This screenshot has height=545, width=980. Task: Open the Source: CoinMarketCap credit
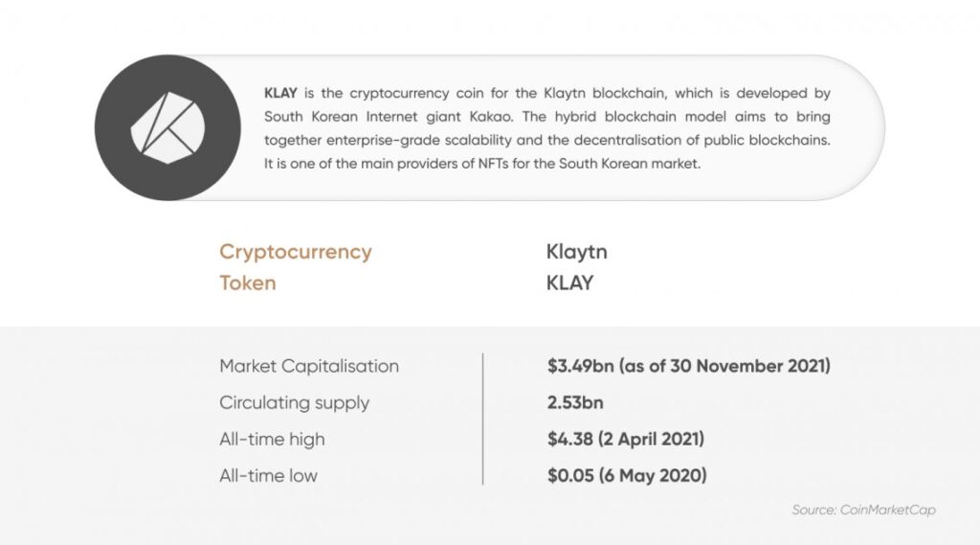[863, 510]
